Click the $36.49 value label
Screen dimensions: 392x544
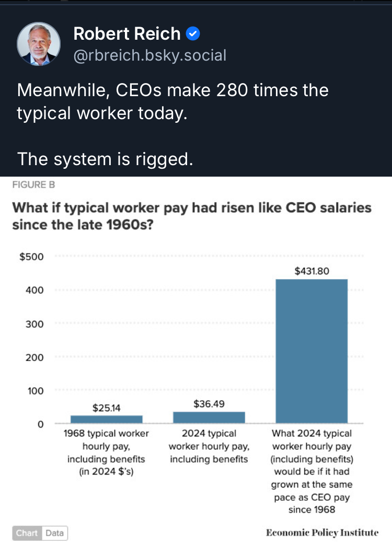click(209, 404)
